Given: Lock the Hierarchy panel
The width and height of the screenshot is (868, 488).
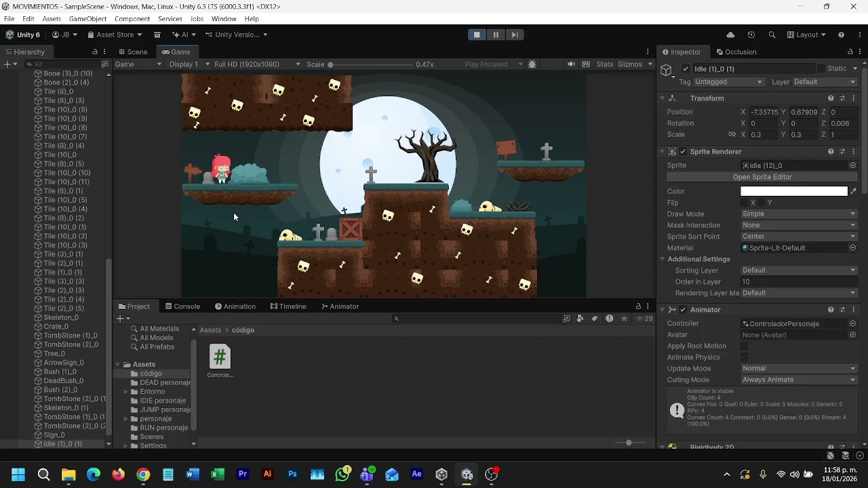Looking at the screenshot, I should [95, 52].
